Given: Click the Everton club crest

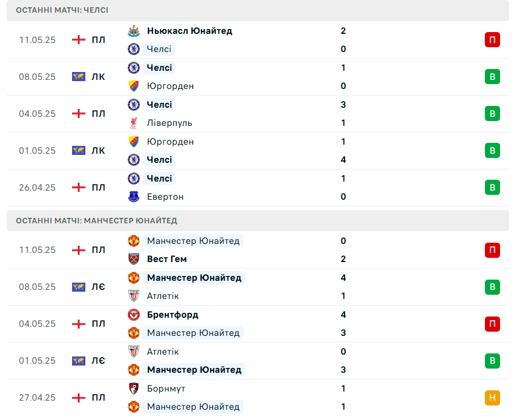Looking at the screenshot, I should pyautogui.click(x=134, y=197).
